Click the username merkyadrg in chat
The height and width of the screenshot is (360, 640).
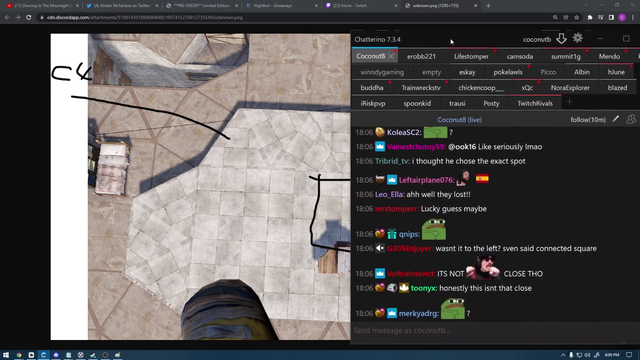tap(419, 313)
